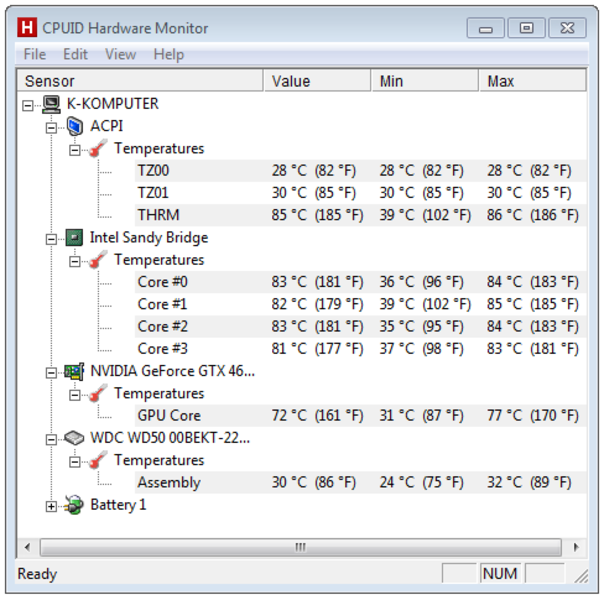Image resolution: width=604 pixels, height=600 pixels.
Task: Open the Help menu
Action: pyautogui.click(x=169, y=54)
